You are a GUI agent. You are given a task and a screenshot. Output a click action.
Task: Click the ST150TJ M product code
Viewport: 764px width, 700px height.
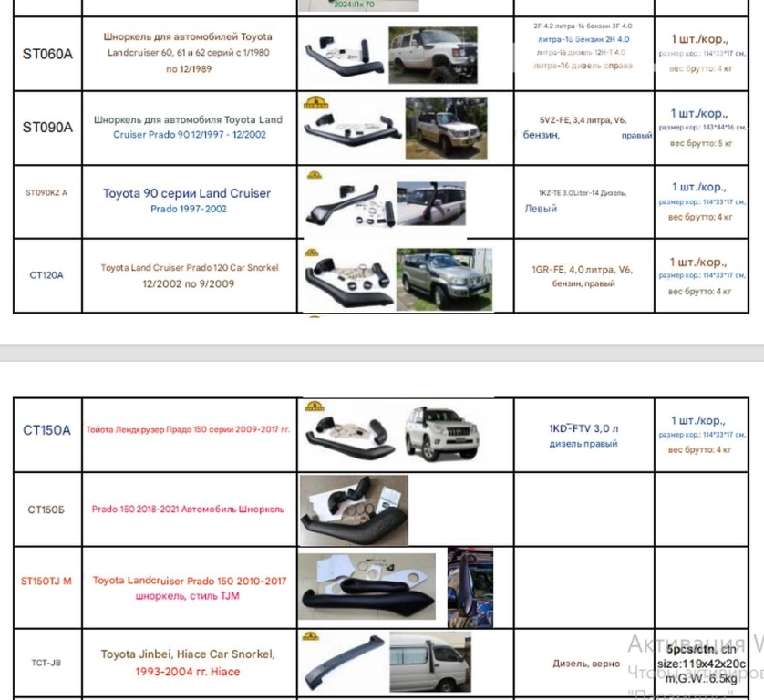point(47,580)
